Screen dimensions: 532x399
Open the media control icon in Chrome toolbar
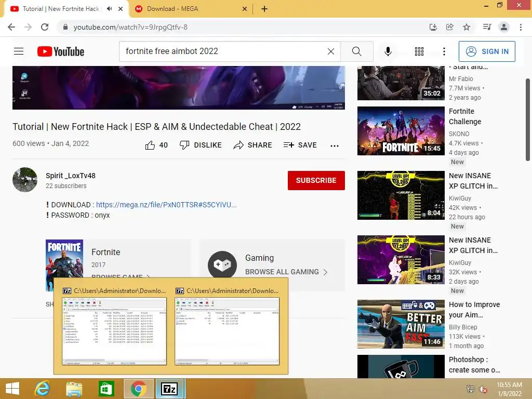pos(487,27)
